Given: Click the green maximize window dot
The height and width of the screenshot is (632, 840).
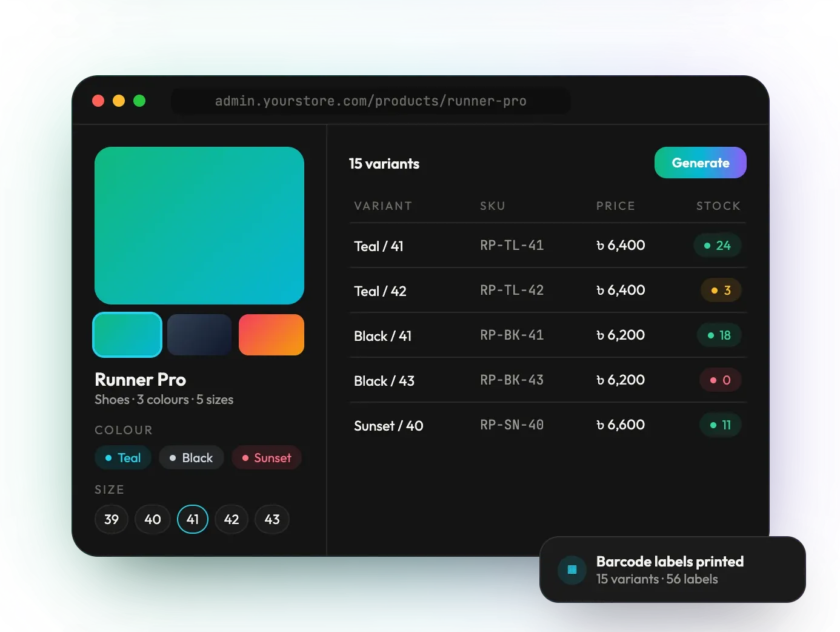Looking at the screenshot, I should [x=139, y=101].
